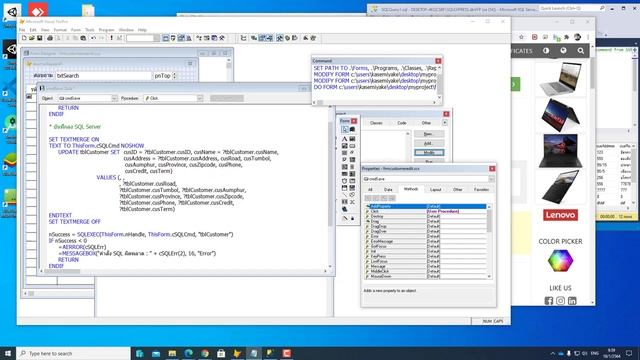Expand the Procedure combo showing Click
The image size is (640, 360).
pos(200,98)
